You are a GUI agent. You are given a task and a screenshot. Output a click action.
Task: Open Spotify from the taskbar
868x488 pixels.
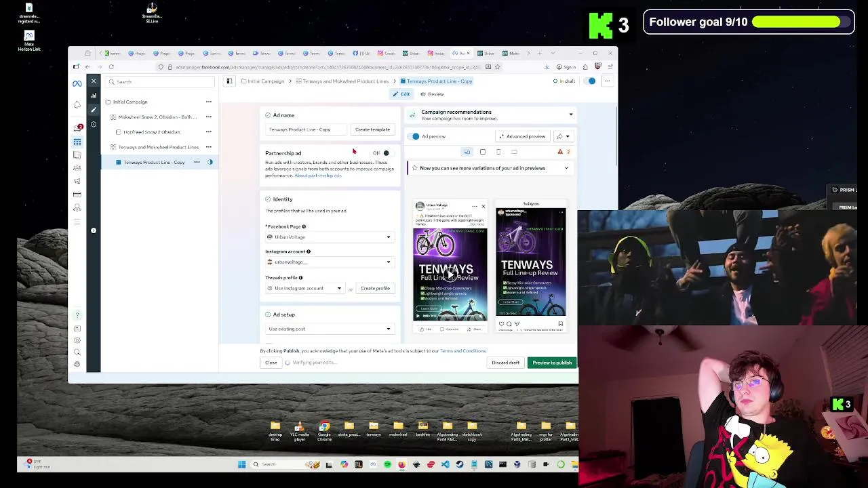click(x=387, y=464)
